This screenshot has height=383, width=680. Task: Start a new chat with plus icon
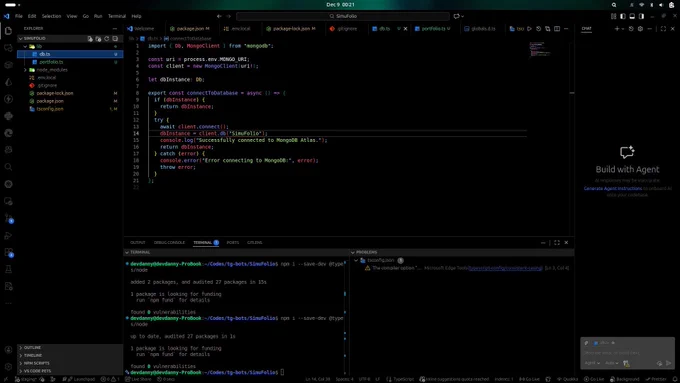click(617, 29)
